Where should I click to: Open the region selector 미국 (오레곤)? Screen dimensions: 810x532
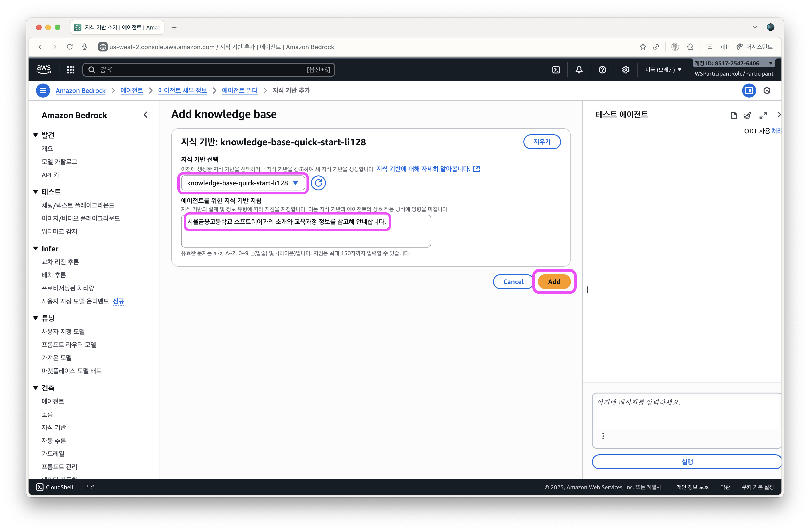[663, 70]
